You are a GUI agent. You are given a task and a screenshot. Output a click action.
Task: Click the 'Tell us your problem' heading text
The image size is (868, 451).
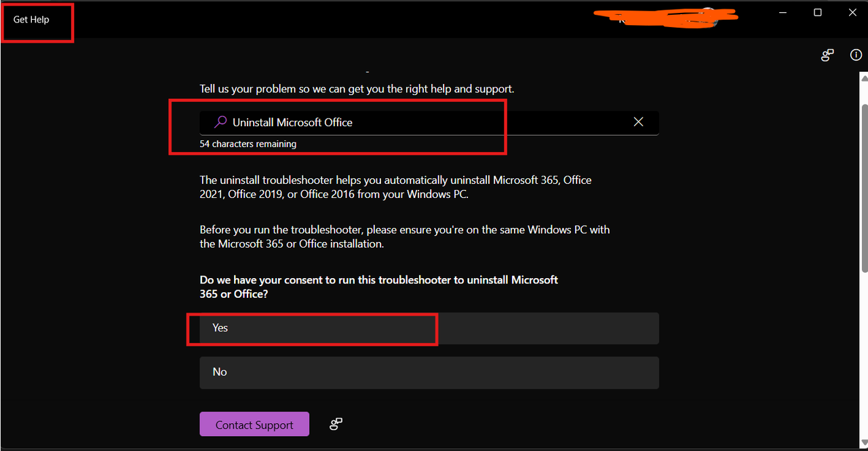pyautogui.click(x=357, y=89)
